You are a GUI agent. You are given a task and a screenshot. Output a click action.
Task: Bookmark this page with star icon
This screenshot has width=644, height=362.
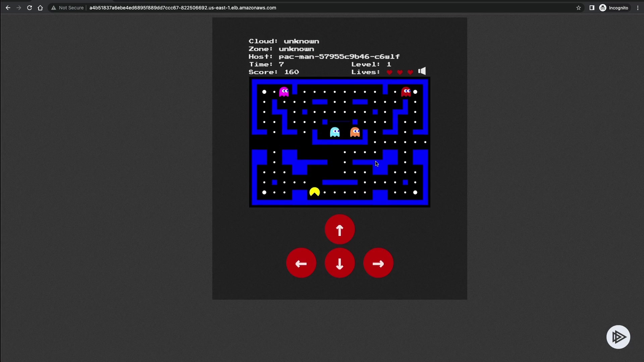[579, 8]
